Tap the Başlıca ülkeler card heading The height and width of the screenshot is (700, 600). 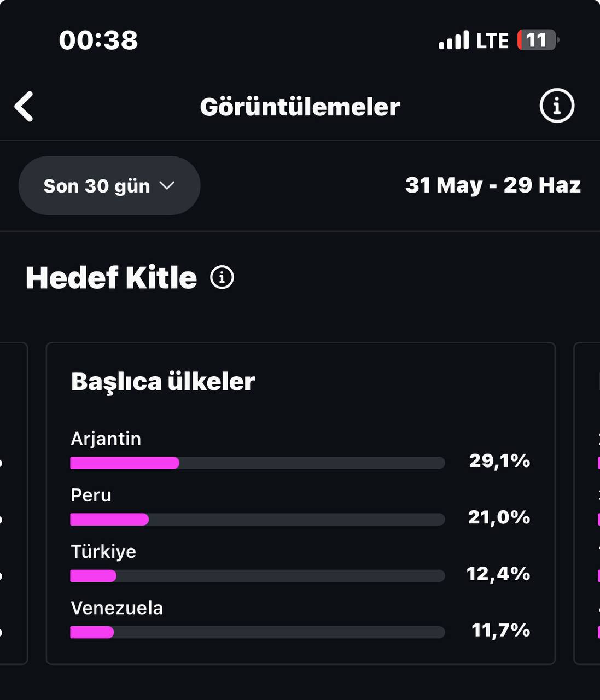click(163, 382)
